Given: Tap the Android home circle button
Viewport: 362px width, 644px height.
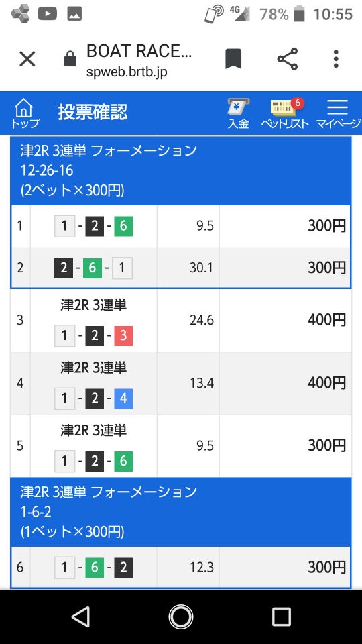Looking at the screenshot, I should point(180,616).
